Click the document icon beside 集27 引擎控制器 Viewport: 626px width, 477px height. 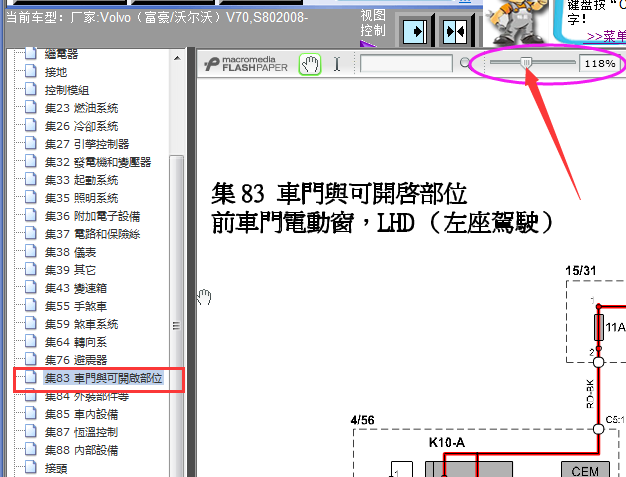click(31, 143)
